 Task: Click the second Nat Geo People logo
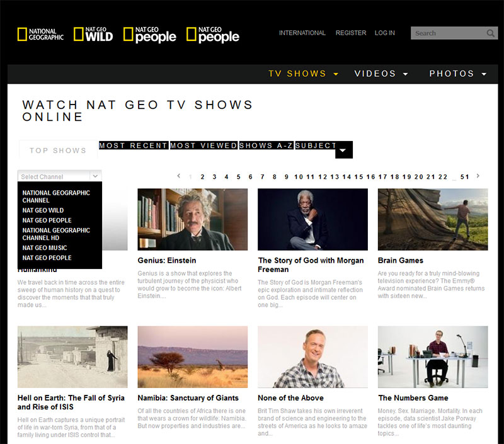(x=213, y=35)
